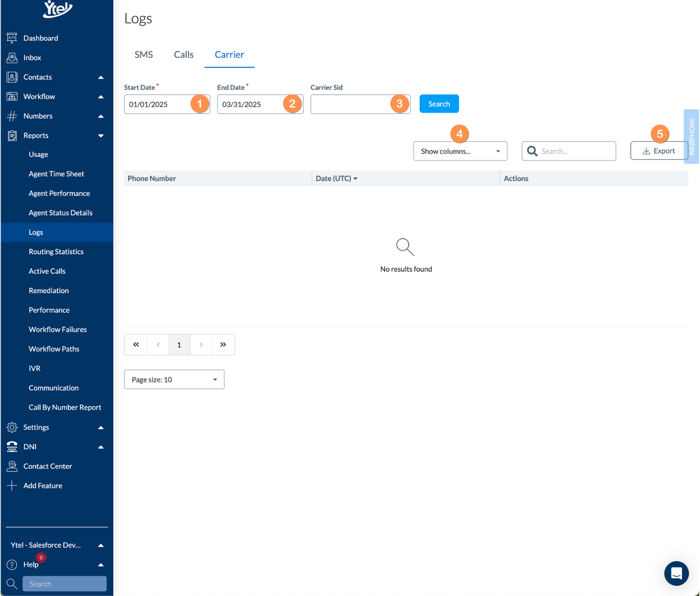Image resolution: width=700 pixels, height=596 pixels.
Task: Click the Help notification badge
Action: tap(41, 558)
